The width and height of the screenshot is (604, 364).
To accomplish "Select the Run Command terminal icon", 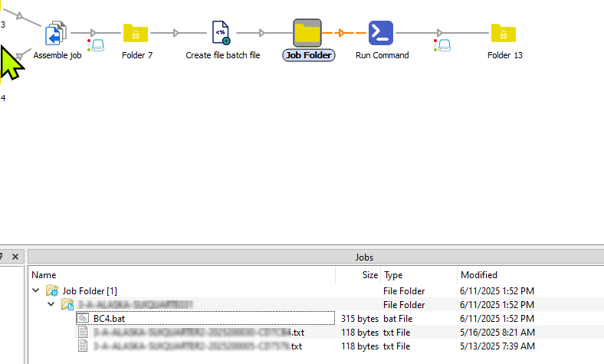I will click(382, 34).
